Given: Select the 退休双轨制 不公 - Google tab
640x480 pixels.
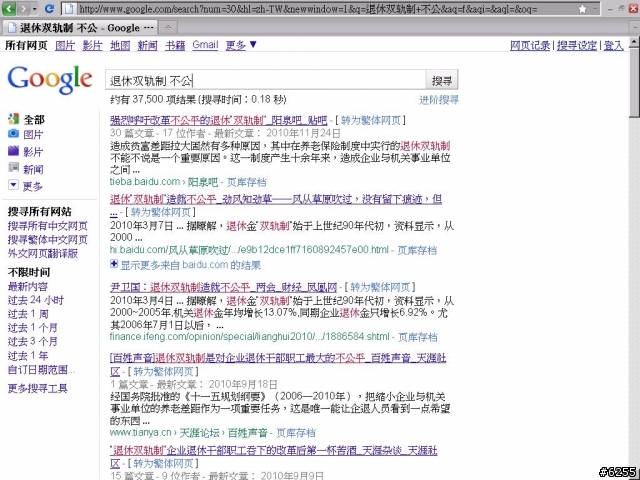Looking at the screenshot, I should (80, 27).
